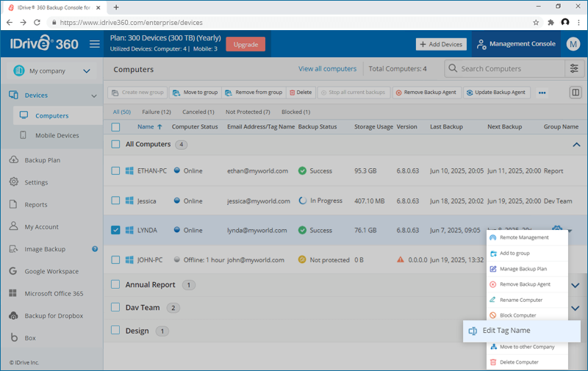The height and width of the screenshot is (371, 588).
Task: Open the My company dropdown
Action: (x=51, y=71)
